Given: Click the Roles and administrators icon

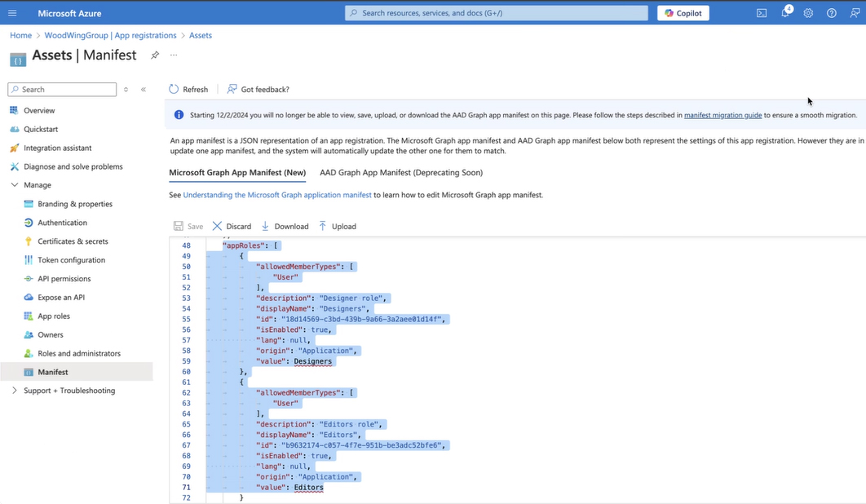Looking at the screenshot, I should click(x=29, y=353).
